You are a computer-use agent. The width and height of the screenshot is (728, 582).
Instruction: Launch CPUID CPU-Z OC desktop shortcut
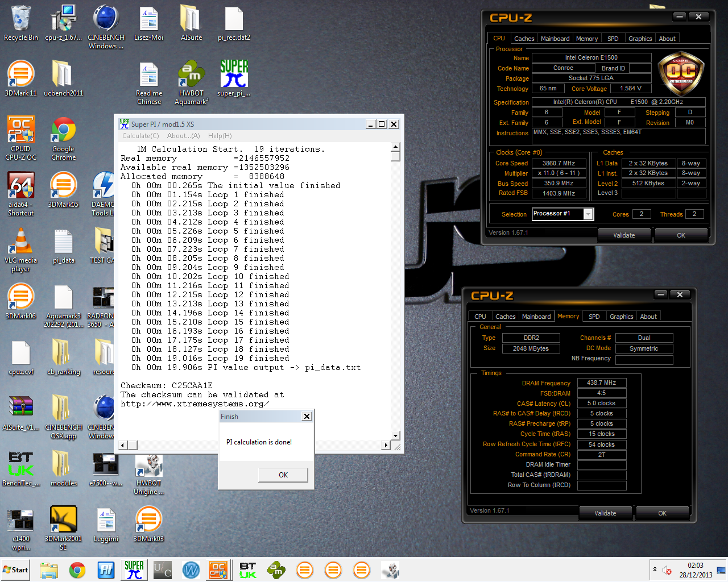tap(21, 138)
